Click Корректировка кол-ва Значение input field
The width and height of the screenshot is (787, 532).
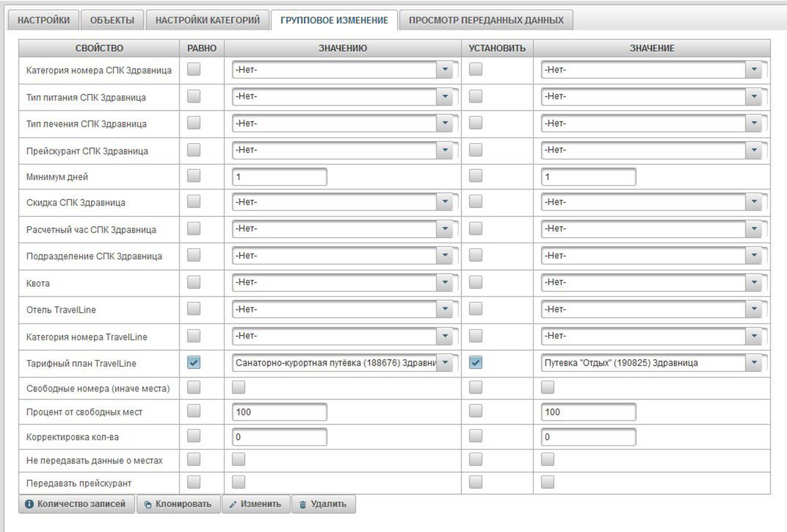tap(588, 437)
